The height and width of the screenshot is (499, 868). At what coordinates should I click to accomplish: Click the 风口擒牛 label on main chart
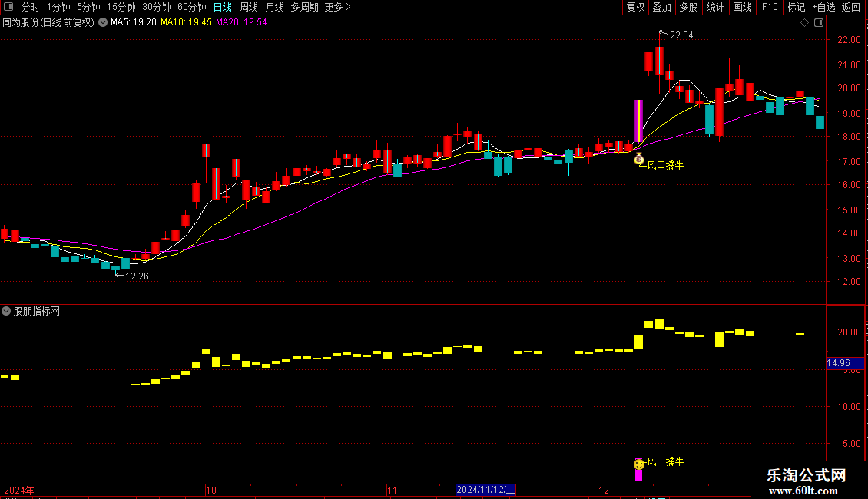coord(665,165)
